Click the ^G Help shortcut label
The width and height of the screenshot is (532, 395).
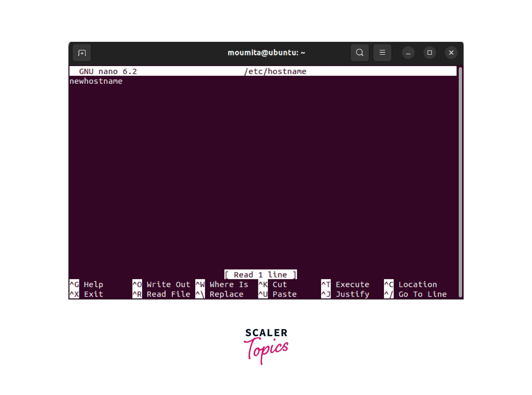click(86, 284)
